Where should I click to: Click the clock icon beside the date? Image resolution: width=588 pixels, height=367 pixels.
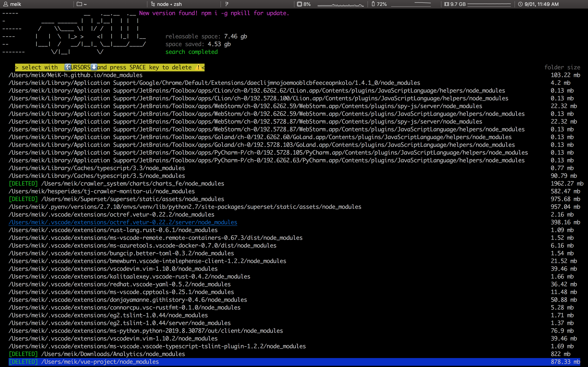click(x=520, y=4)
